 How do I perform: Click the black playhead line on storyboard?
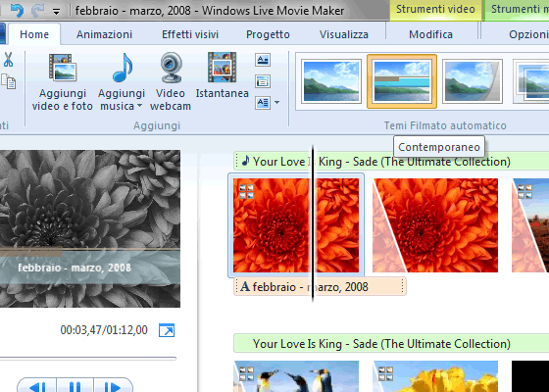pos(313,224)
